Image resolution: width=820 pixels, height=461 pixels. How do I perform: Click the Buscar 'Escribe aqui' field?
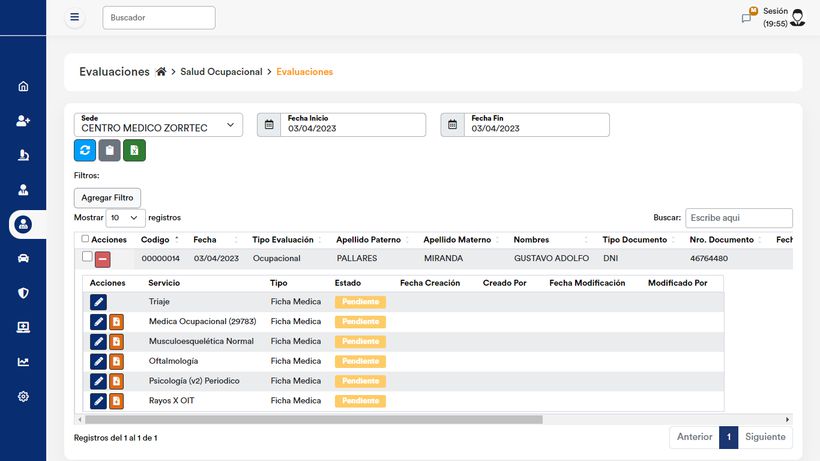tap(739, 218)
